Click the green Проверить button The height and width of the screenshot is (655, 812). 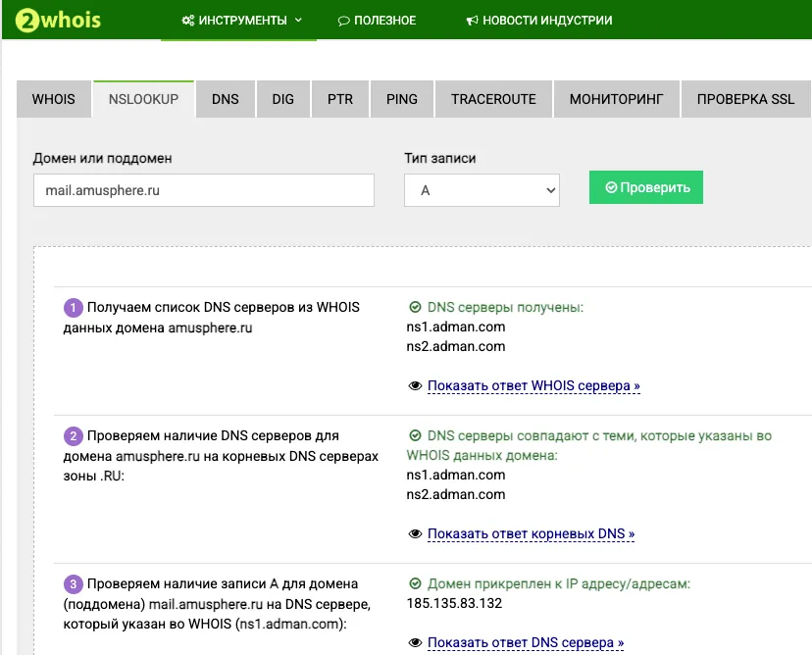(x=645, y=187)
